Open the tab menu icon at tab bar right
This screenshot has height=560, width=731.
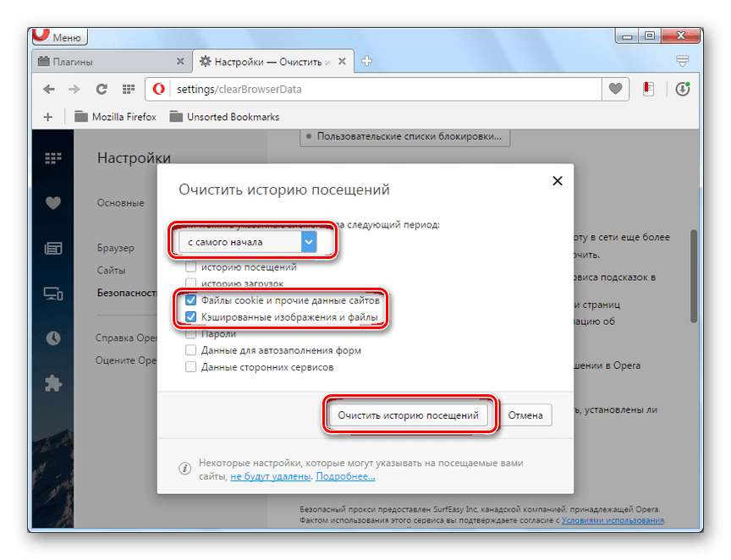(682, 61)
